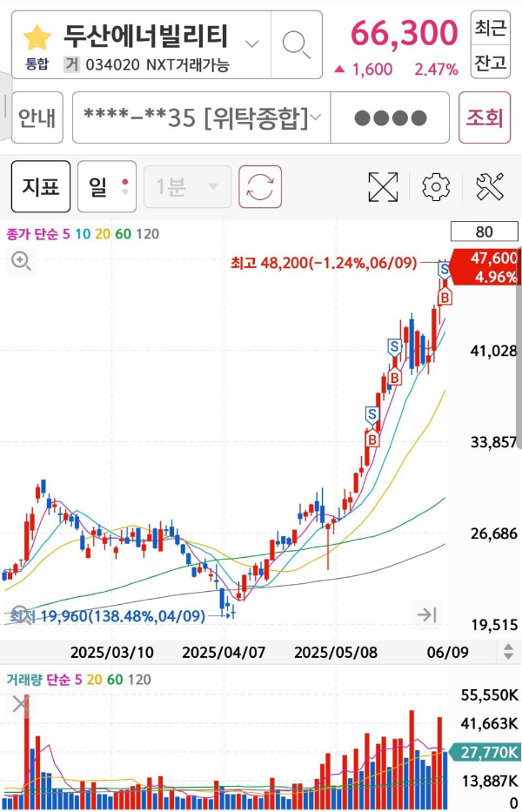The image size is (522, 812).
Task: Open the 안내 guide button
Action: click(37, 117)
